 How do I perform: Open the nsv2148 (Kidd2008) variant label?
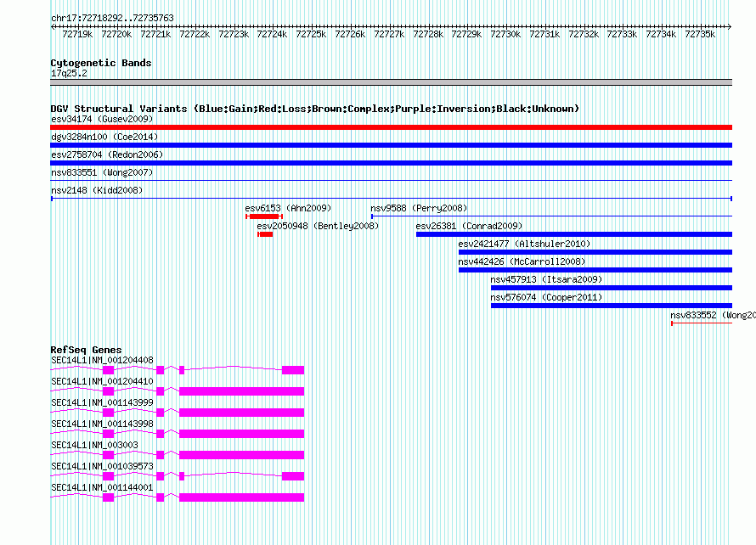[97, 190]
